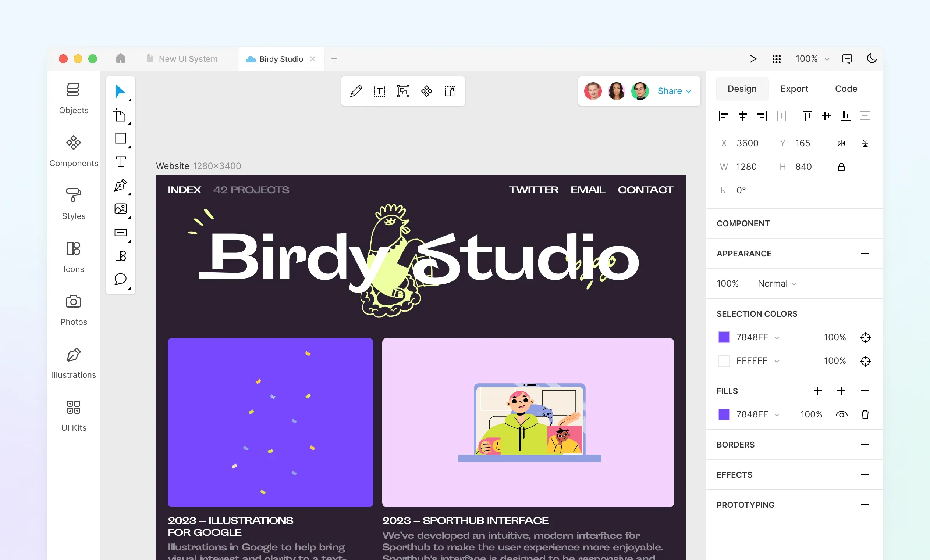Toggle lock aspect ratio icon

[x=842, y=166]
